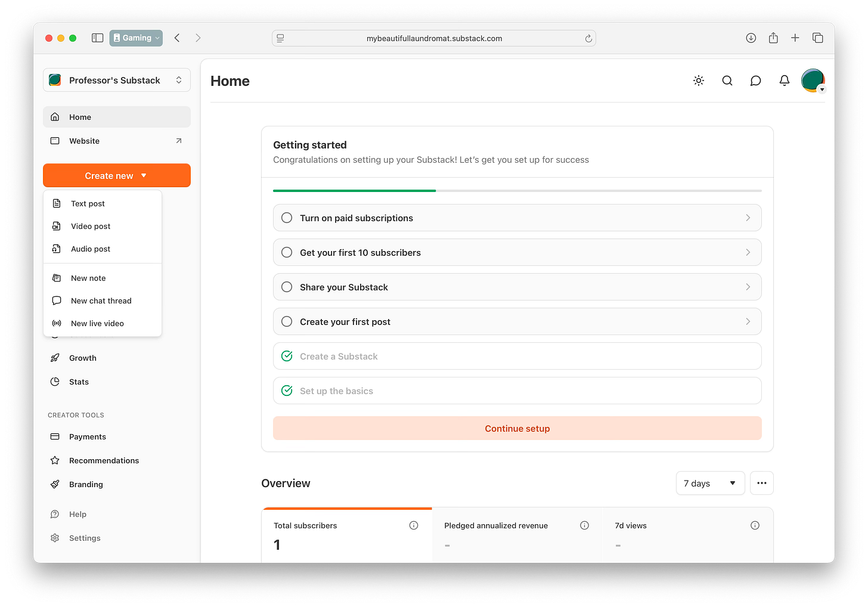Viewport: 868px width, 607px height.
Task: Open the Gaming profile dropdown in Safari
Action: point(136,38)
